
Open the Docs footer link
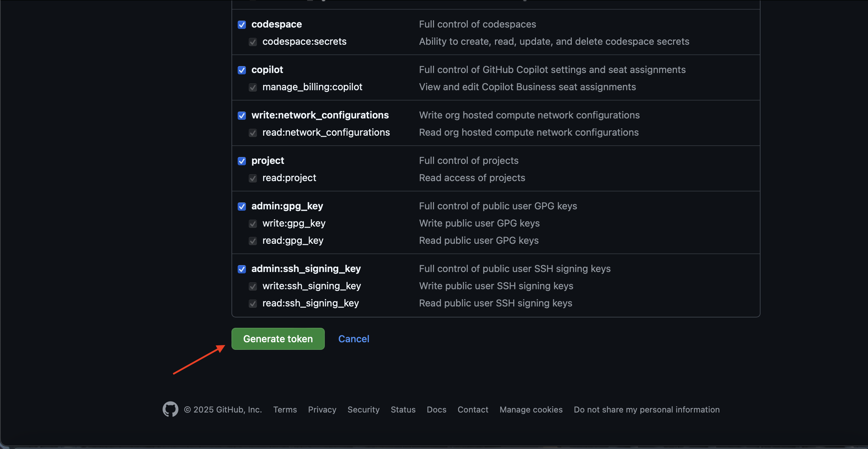pos(436,409)
